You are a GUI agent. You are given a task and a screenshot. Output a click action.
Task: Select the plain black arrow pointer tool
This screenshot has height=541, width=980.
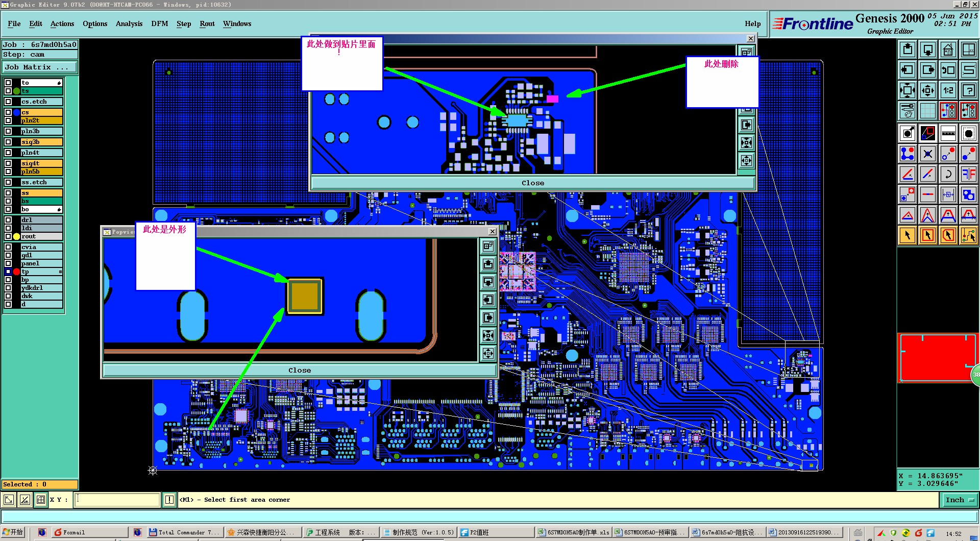(x=908, y=235)
